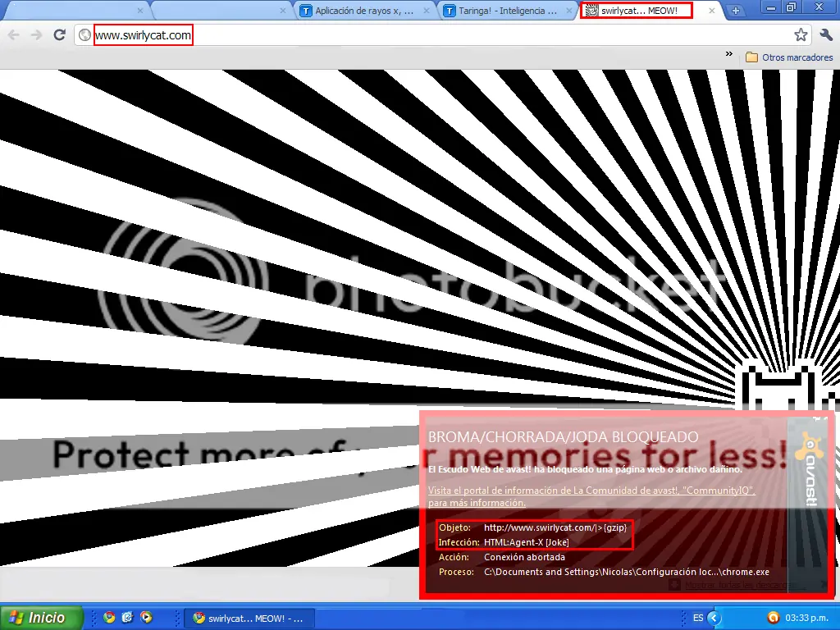Launch Windows Media Player from quick launch
Image resolution: width=840 pixels, height=630 pixels.
[146, 618]
